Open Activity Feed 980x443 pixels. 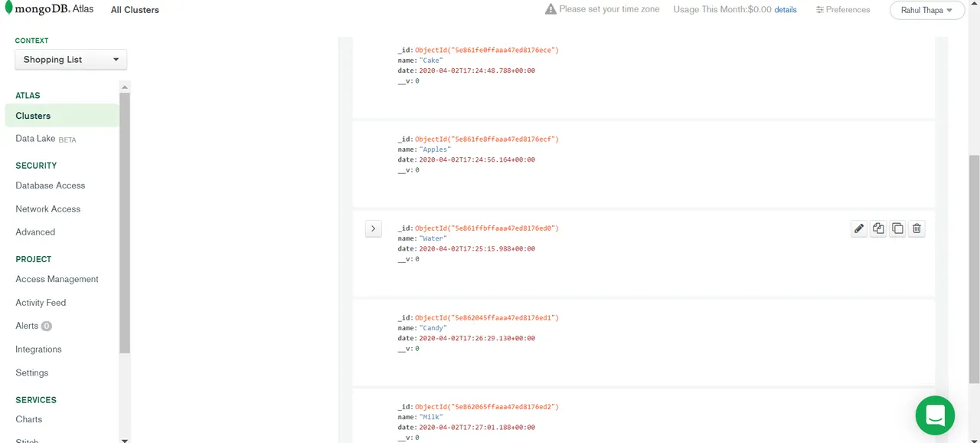(41, 303)
